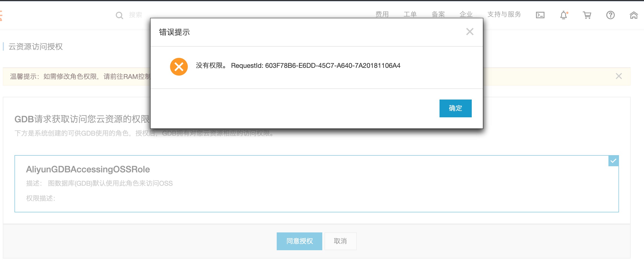Click the 图数据库(GDB)默认使用此角色来访问OSS description

[110, 183]
